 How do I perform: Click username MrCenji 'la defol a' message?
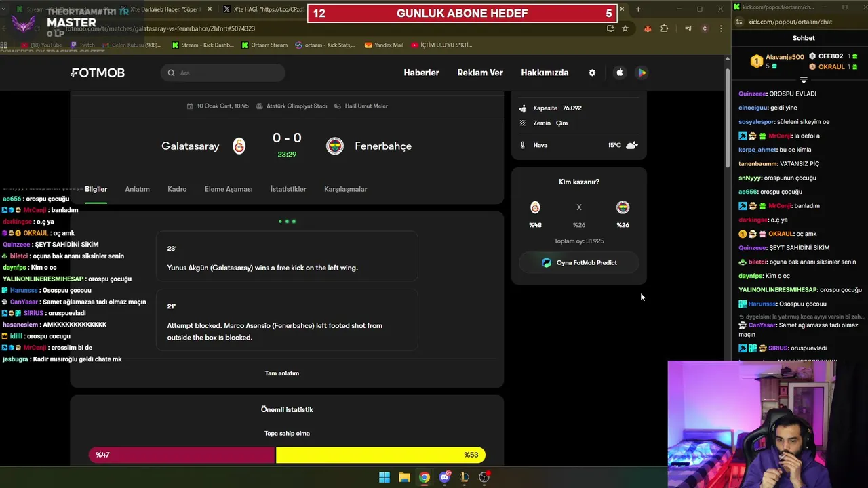780,136
